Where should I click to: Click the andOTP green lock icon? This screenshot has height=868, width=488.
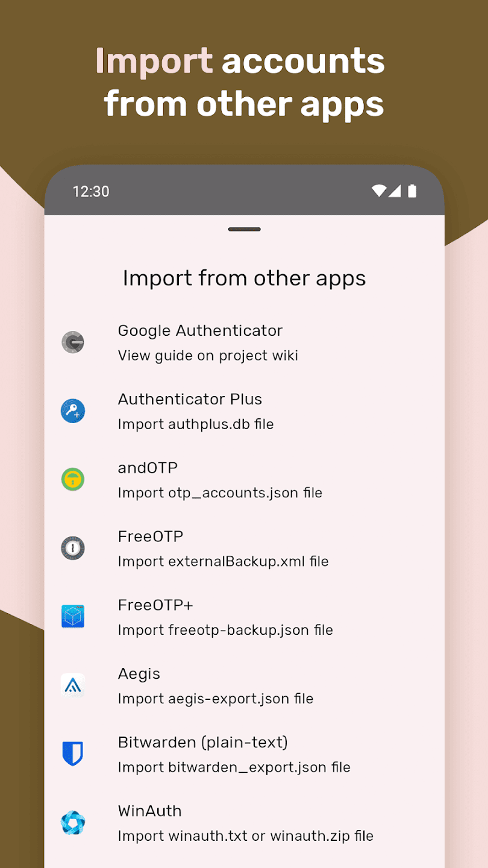[73, 480]
